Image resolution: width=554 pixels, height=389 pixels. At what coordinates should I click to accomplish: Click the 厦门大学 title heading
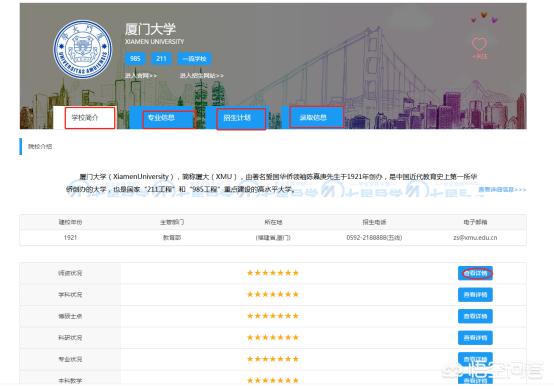pos(150,29)
